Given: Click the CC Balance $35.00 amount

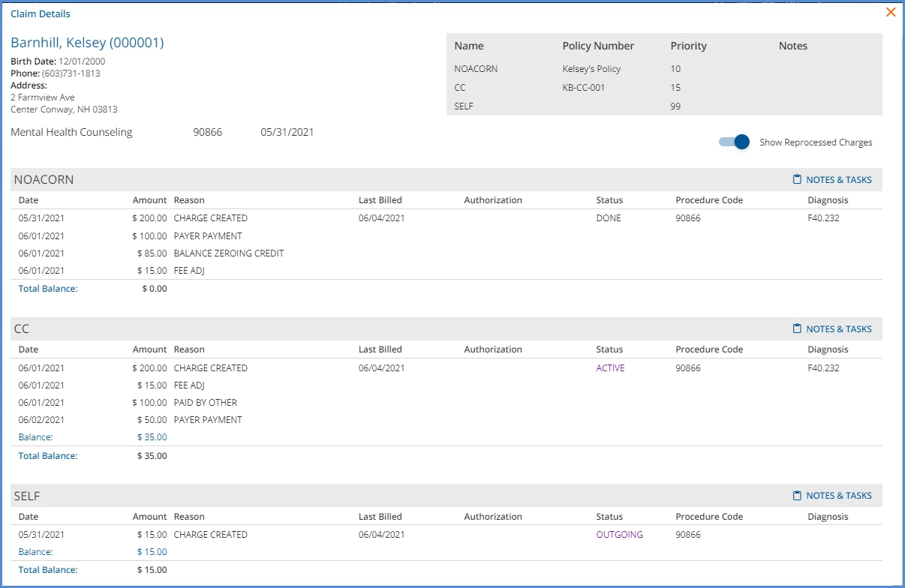Looking at the screenshot, I should click(152, 437).
